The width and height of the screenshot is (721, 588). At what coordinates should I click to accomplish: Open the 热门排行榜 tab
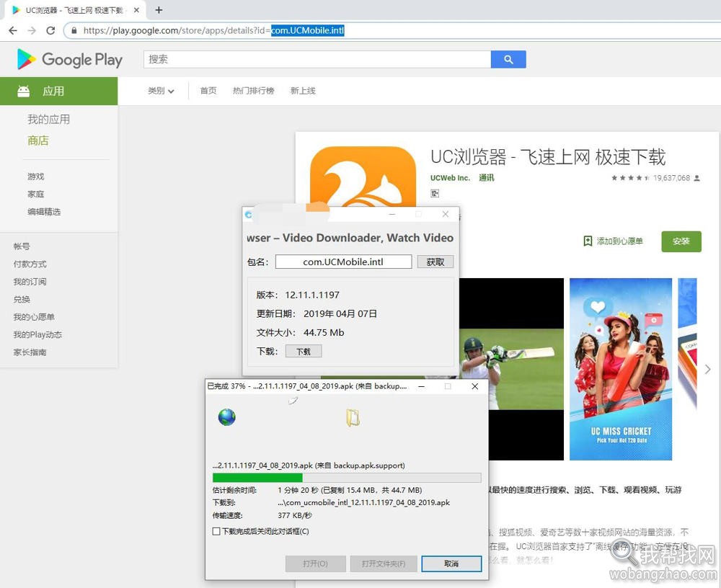pos(253,91)
